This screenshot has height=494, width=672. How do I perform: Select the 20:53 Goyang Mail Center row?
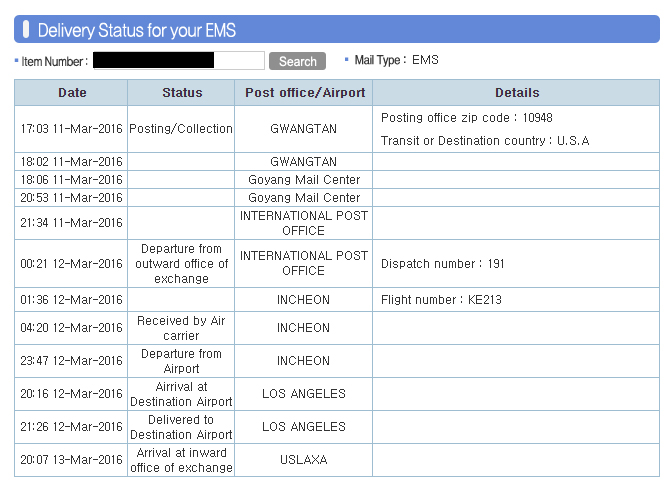pos(337,198)
